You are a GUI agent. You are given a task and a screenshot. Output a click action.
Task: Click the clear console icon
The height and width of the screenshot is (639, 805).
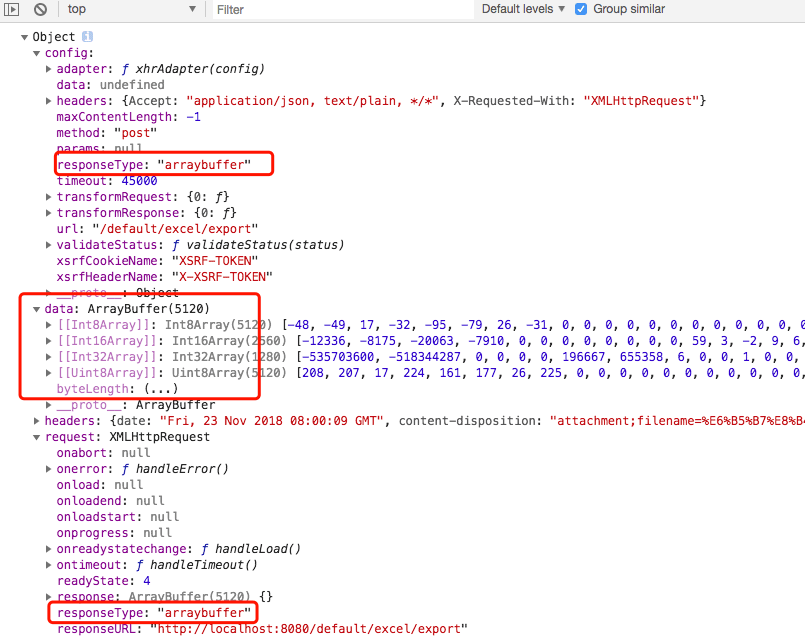40,9
